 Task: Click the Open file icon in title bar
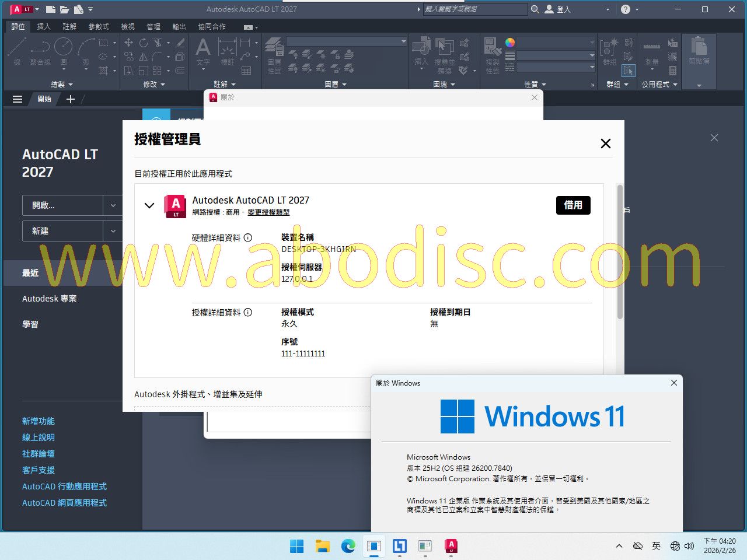[x=64, y=9]
